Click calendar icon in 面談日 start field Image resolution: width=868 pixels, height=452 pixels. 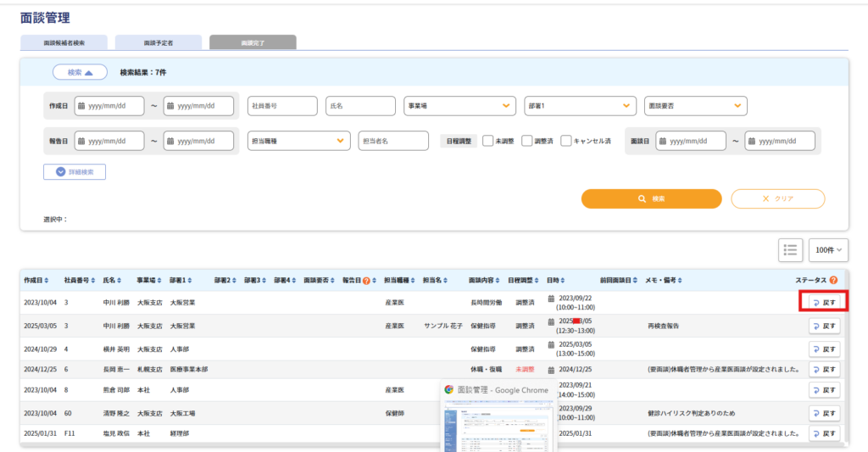(661, 141)
